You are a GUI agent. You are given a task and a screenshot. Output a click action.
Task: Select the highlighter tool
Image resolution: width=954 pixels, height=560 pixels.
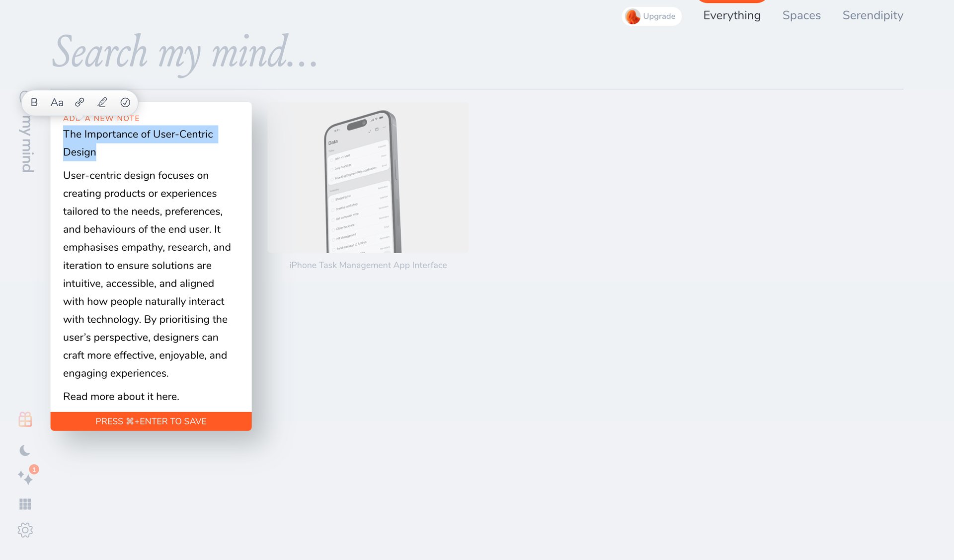click(102, 102)
